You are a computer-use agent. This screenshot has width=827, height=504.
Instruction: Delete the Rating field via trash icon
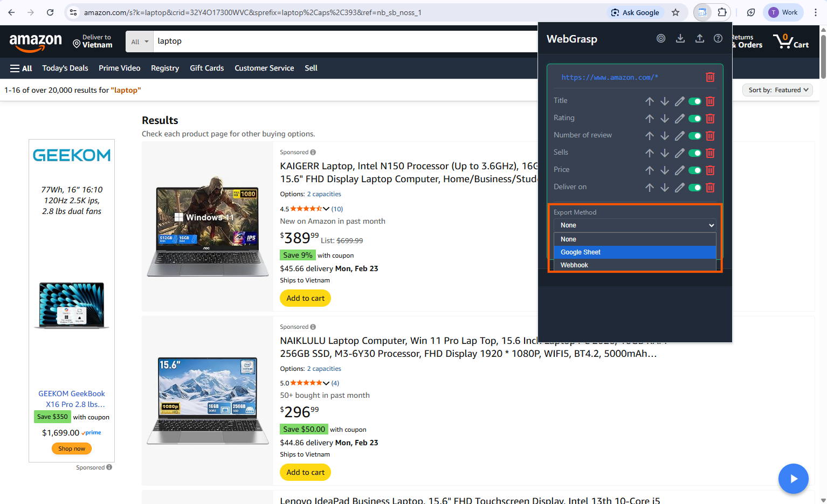point(710,118)
